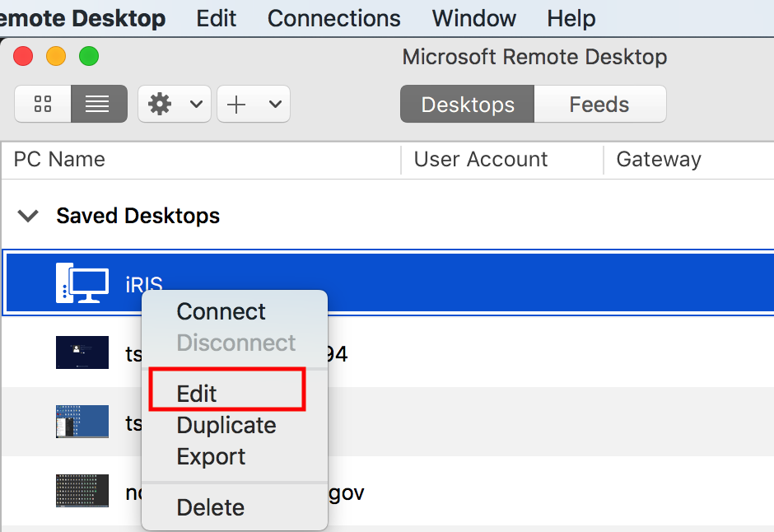Image resolution: width=774 pixels, height=532 pixels.
Task: Click the iRIS desktop computer icon
Action: 82,282
